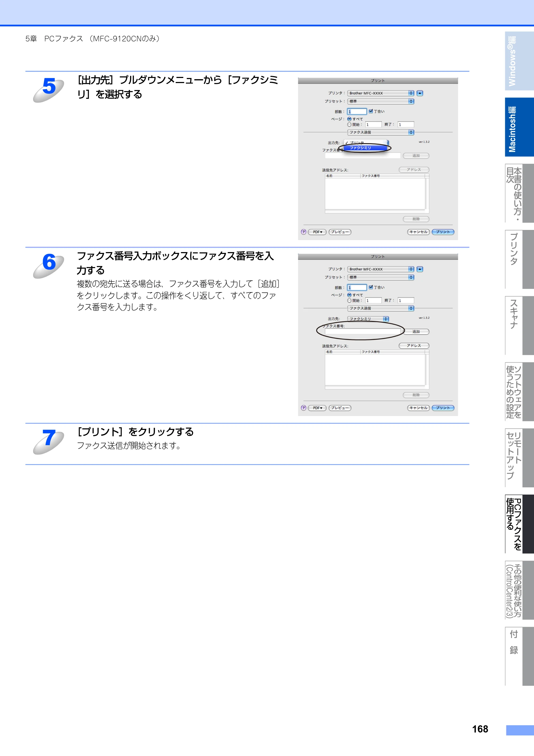
Task: Click プレビュー button in step 6 dialog
Action: [x=340, y=408]
